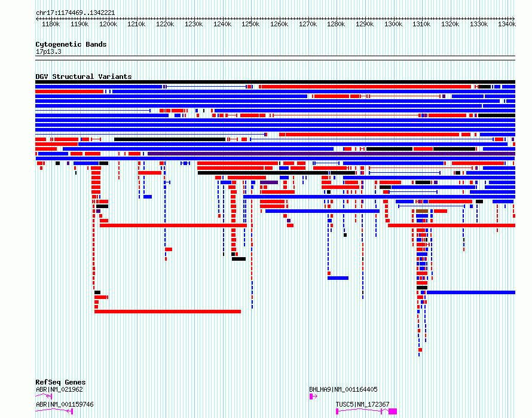Click the 1250k ruler label
Image resolution: width=532 pixels, height=418 pixels.
[x=250, y=24]
